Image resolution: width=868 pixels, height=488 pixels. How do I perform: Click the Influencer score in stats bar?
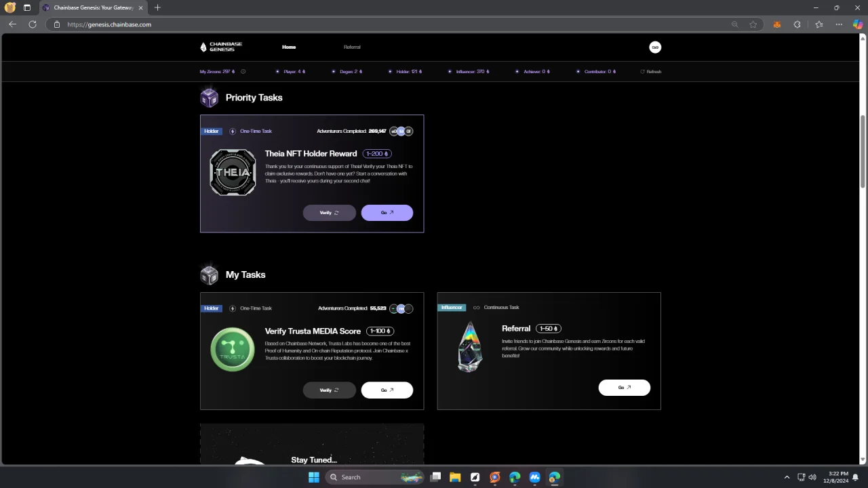coord(469,71)
